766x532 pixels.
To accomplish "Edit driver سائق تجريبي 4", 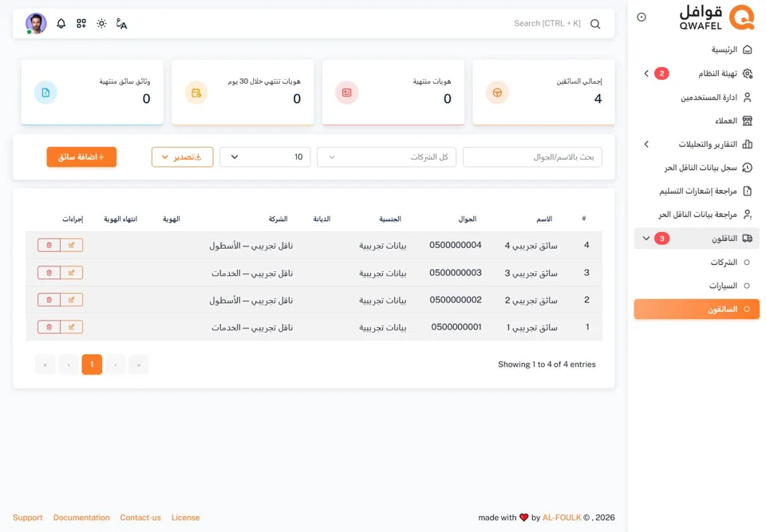I will tap(71, 245).
